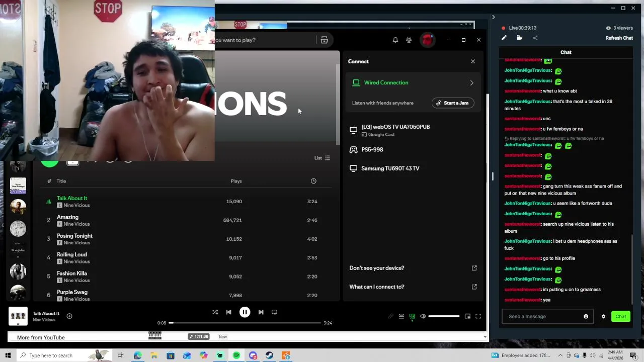Viewport: 644px width, 362px height.
Task: Select the Chat tab header
Action: click(x=566, y=52)
